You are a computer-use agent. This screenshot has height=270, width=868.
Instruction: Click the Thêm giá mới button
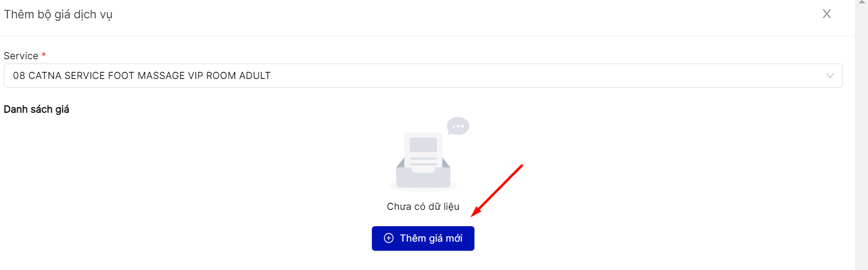[x=423, y=238]
